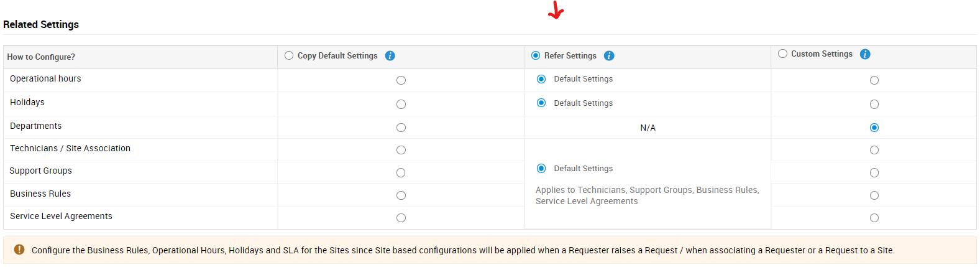Select Refer Default Settings for Operational hours
This screenshot has width=980, height=267.
coord(541,79)
